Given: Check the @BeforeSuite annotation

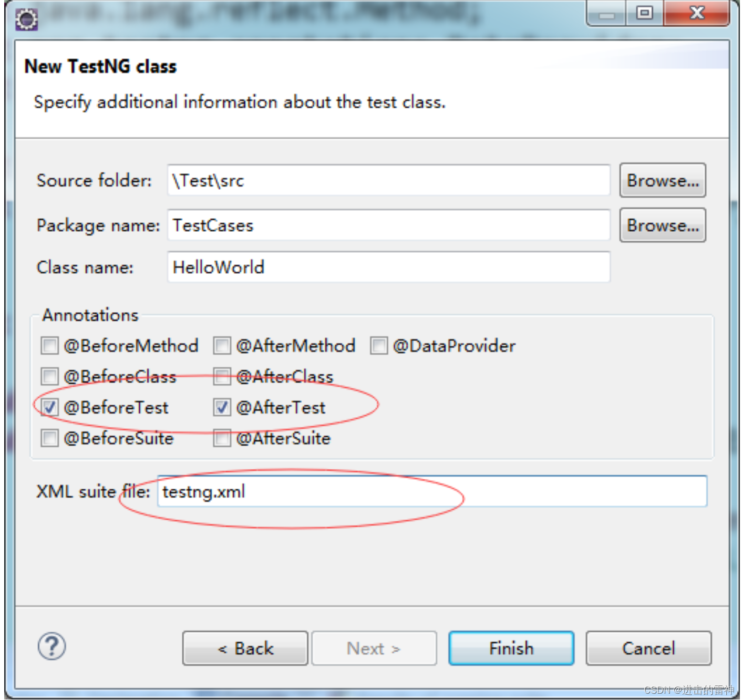Looking at the screenshot, I should [x=49, y=438].
